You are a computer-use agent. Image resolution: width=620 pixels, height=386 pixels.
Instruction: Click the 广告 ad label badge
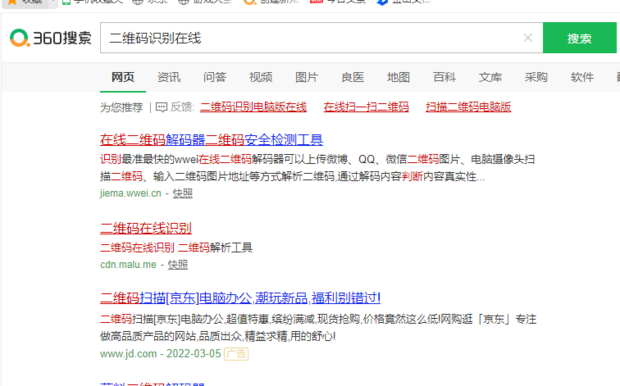point(236,354)
